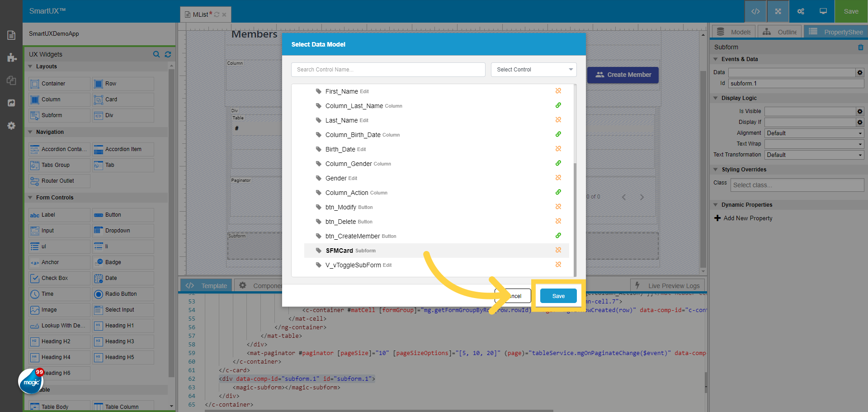868x412 pixels.
Task: Select the Radio Button form control widget
Action: click(x=123, y=294)
